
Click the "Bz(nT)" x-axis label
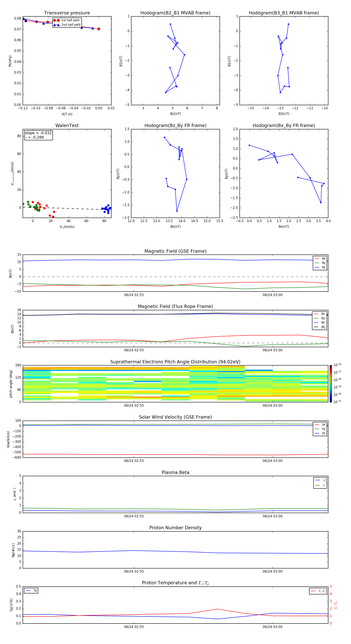click(x=175, y=227)
